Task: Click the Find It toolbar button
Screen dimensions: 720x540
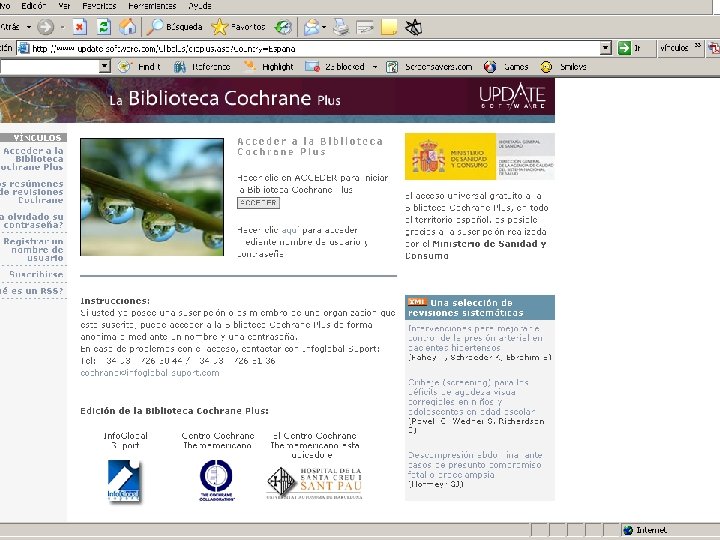Action: (x=139, y=67)
